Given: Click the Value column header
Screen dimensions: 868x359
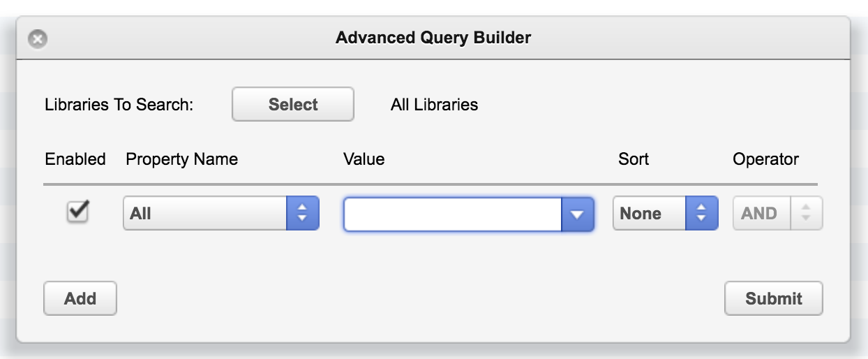Looking at the screenshot, I should click(364, 159).
